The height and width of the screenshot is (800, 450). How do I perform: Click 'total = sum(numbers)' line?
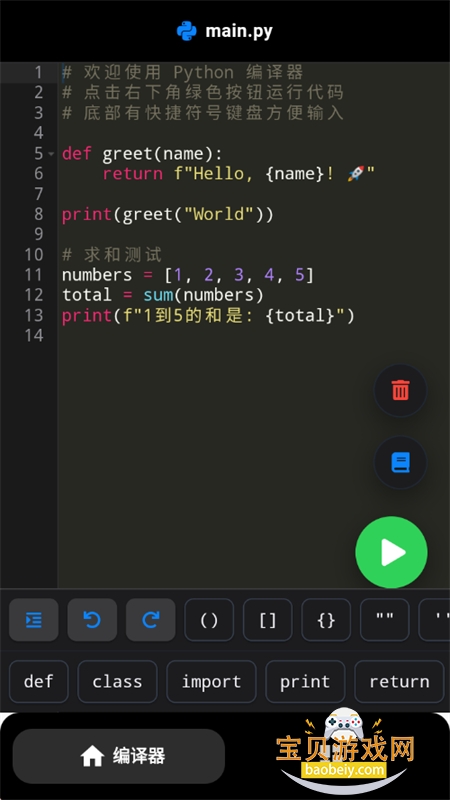tap(163, 295)
